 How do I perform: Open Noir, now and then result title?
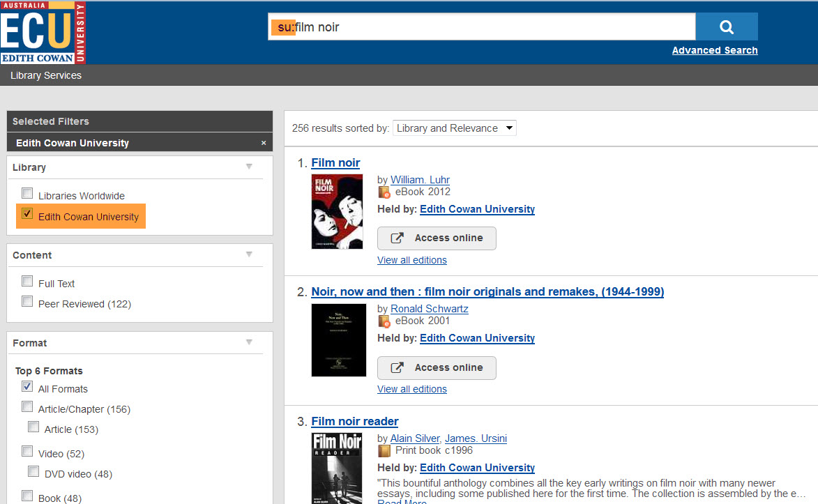(487, 291)
